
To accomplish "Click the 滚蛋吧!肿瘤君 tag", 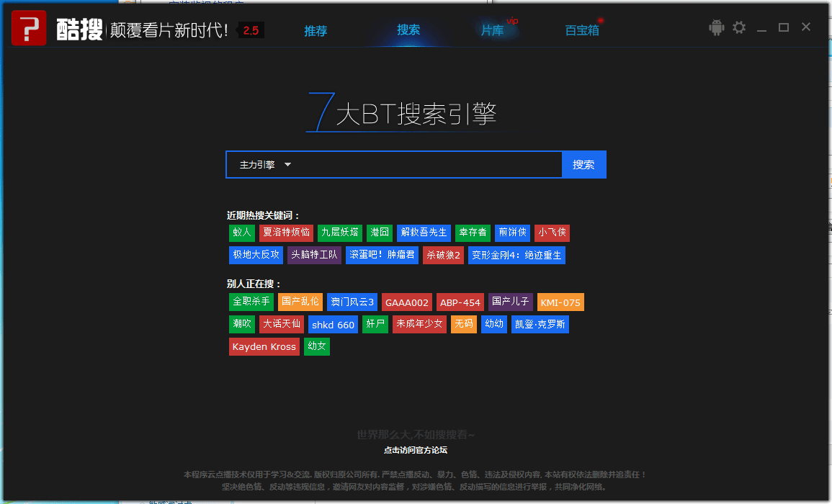I will pyautogui.click(x=382, y=255).
